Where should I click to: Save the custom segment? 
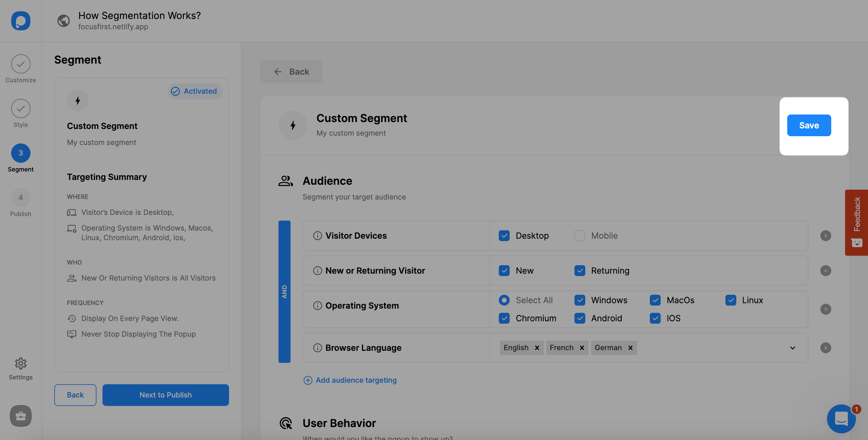click(x=809, y=125)
